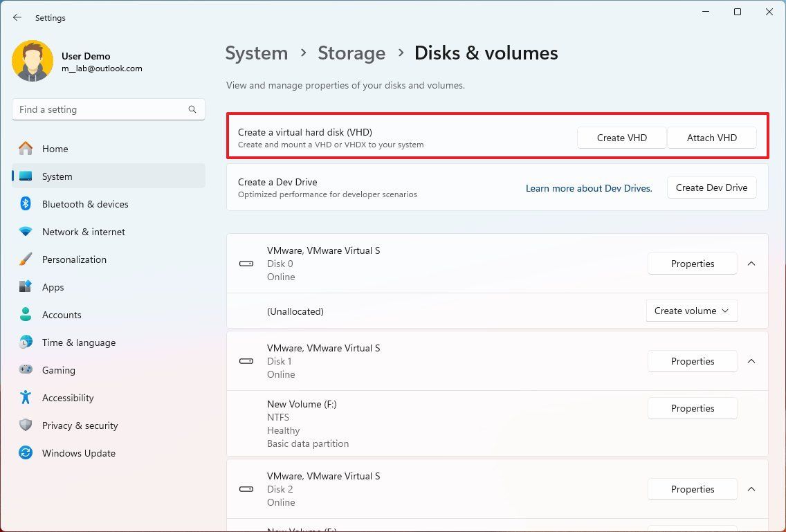Image resolution: width=786 pixels, height=532 pixels.
Task: Click the Attach VHD button
Action: point(711,138)
